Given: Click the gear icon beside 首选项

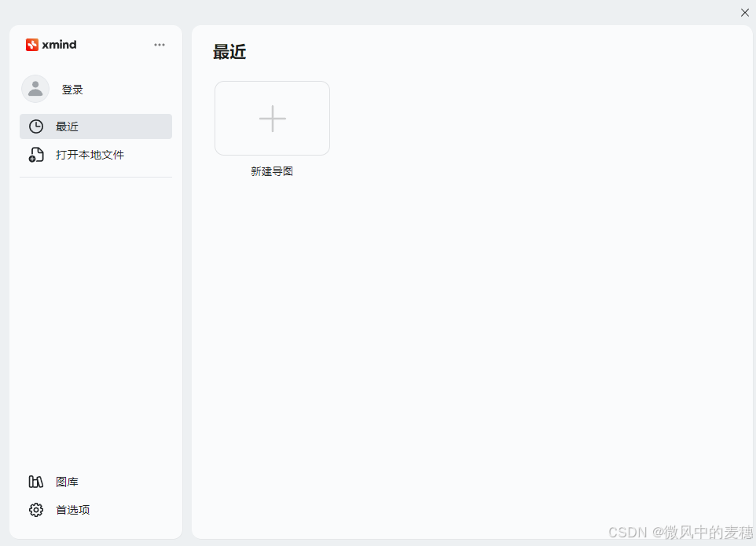Looking at the screenshot, I should [36, 509].
